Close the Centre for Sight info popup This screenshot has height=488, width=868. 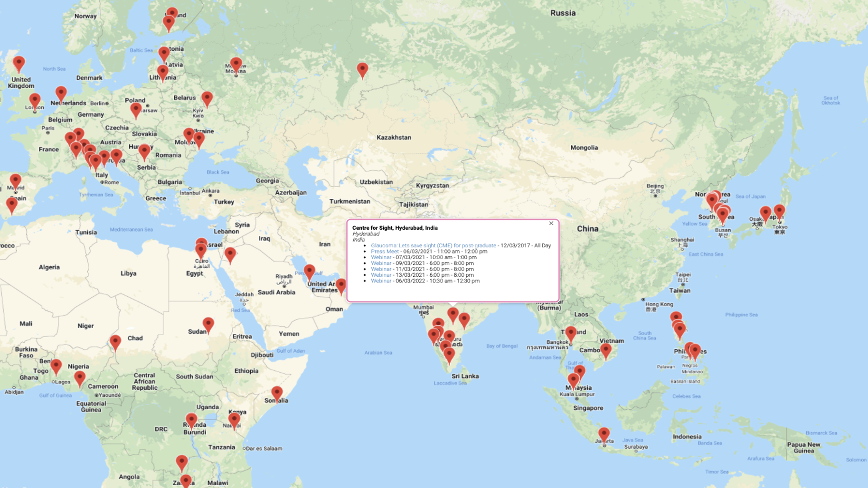click(551, 223)
